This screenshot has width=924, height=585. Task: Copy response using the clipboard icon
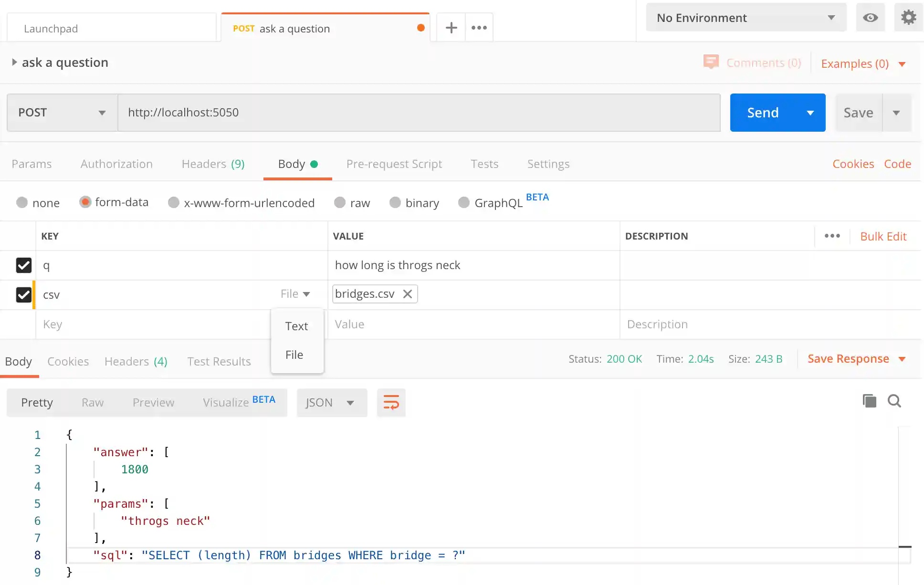(x=869, y=401)
